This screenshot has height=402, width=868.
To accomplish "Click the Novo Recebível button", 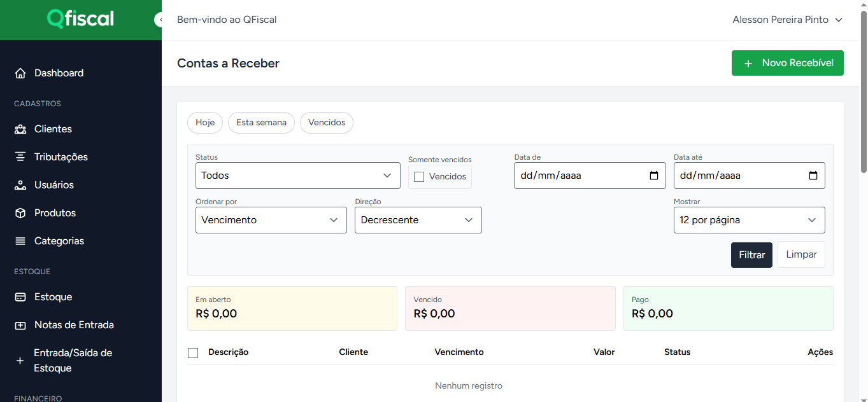I will click(787, 63).
